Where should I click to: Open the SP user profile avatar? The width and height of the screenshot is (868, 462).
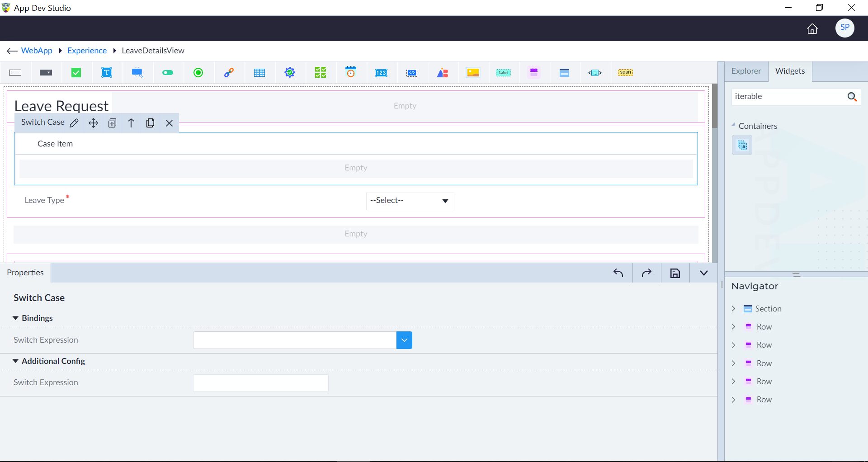point(844,28)
